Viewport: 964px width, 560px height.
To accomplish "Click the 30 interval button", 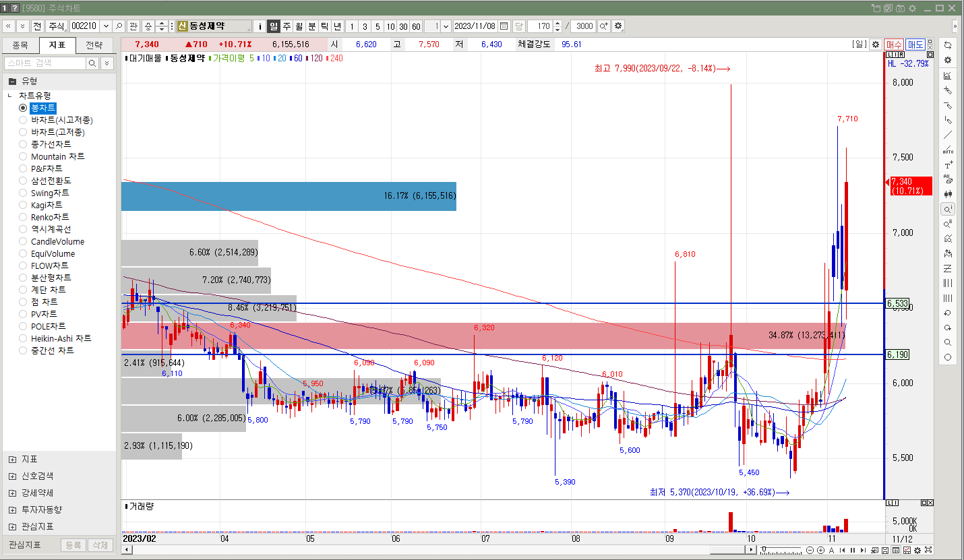I will 403,26.
